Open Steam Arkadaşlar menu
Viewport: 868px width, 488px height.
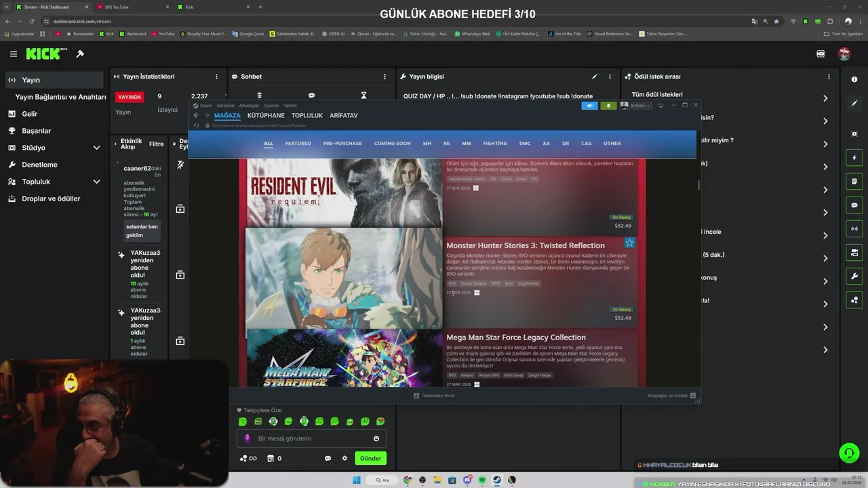point(249,106)
